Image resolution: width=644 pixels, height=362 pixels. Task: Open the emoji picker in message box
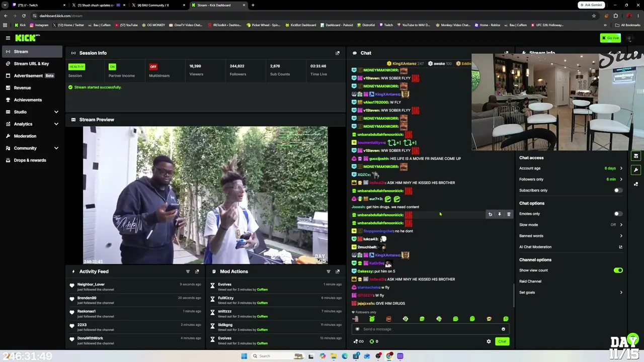click(503, 329)
